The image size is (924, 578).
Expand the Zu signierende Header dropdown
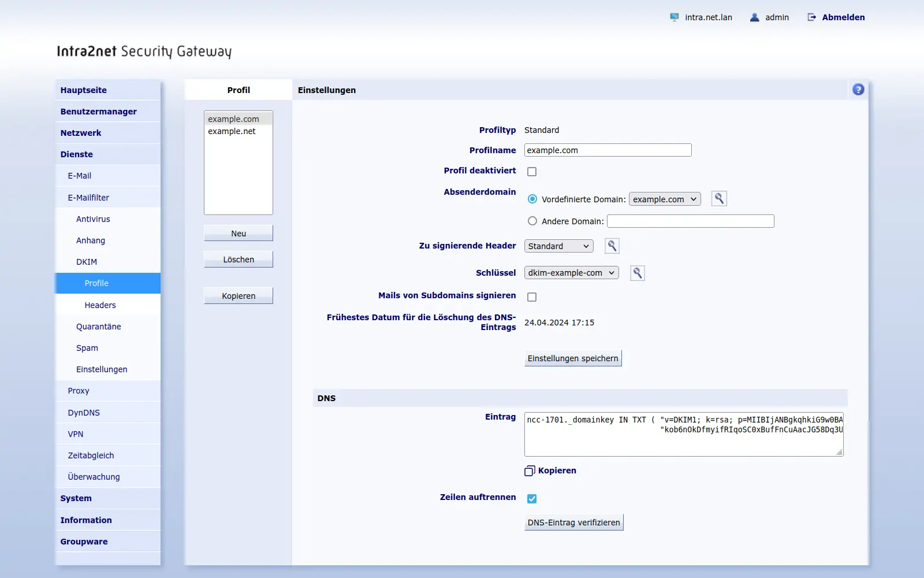(558, 246)
